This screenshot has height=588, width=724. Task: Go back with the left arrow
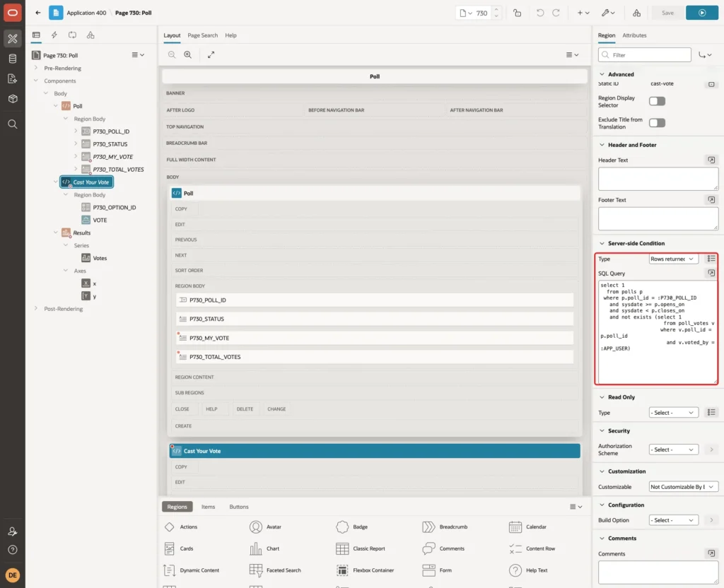click(38, 13)
